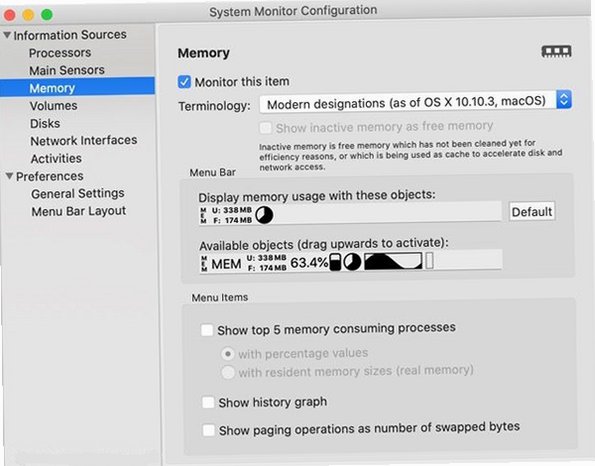Viewport: 595px width, 466px height.
Task: Click the Information Sources heading
Action: [x=70, y=35]
